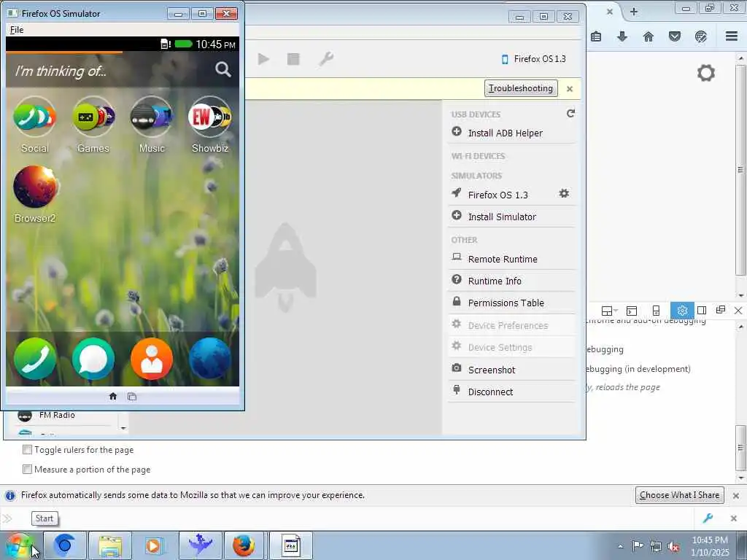Image resolution: width=747 pixels, height=560 pixels.
Task: Dismiss the Troubleshooting notification bar
Action: pyautogui.click(x=569, y=88)
